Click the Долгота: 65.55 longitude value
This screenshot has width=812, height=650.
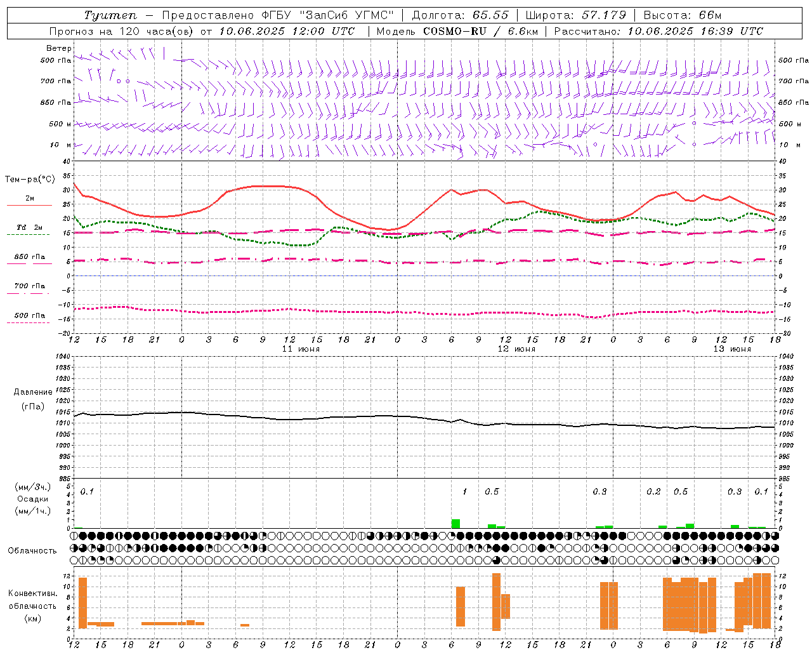[460, 15]
